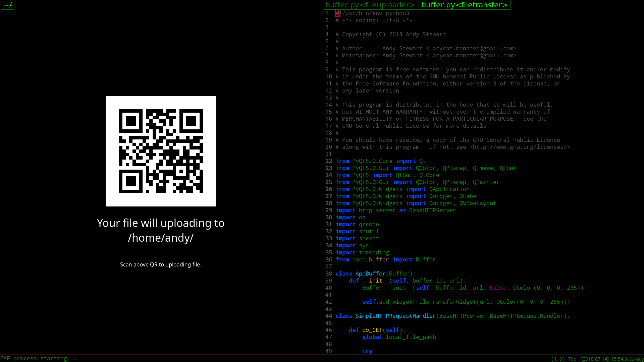Click the 'import qrcode' line
This screenshot has width=644, height=362.
[x=357, y=225]
